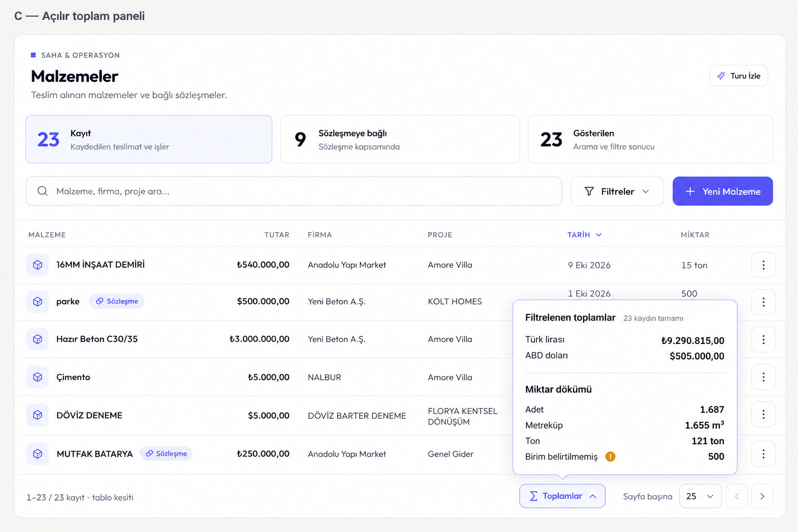
Task: Collapse the Toplamlar panel button
Action: pyautogui.click(x=563, y=496)
